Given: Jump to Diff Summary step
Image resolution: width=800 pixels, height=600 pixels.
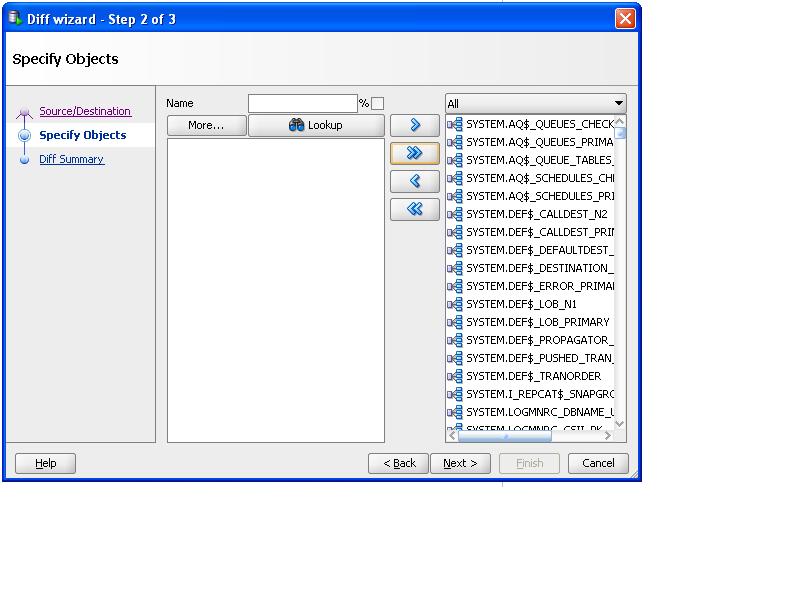Looking at the screenshot, I should [71, 159].
